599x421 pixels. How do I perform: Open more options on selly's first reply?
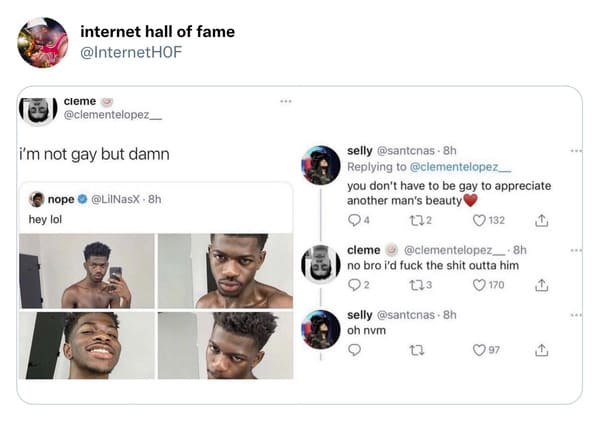point(576,151)
